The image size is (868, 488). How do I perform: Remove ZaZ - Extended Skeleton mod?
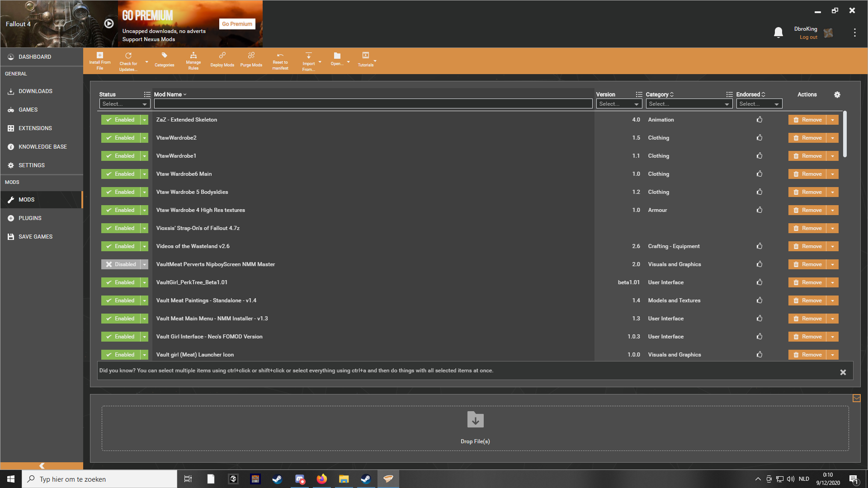(x=807, y=120)
